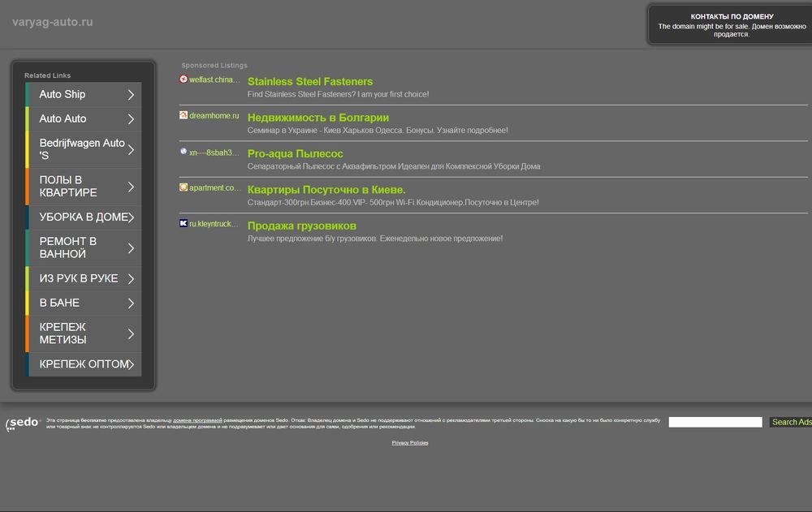The height and width of the screenshot is (512, 812).
Task: Click the Privacy Policies link
Action: [410, 443]
